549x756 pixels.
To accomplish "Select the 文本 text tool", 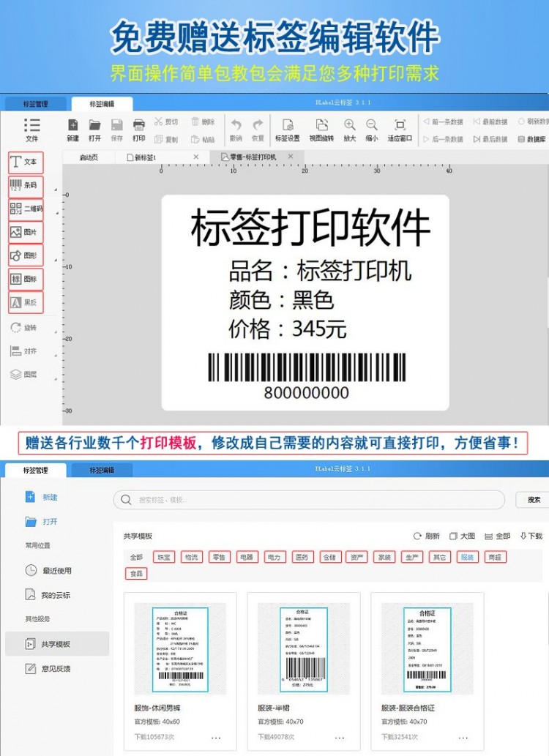I will [x=25, y=162].
